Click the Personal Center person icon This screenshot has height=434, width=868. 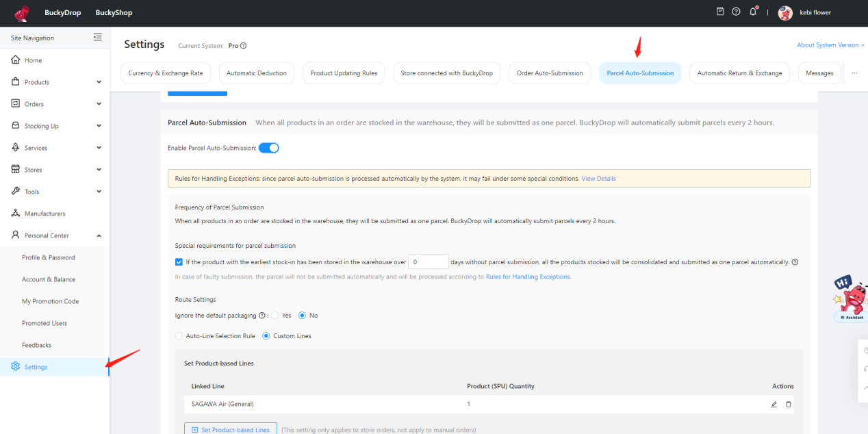coord(16,235)
